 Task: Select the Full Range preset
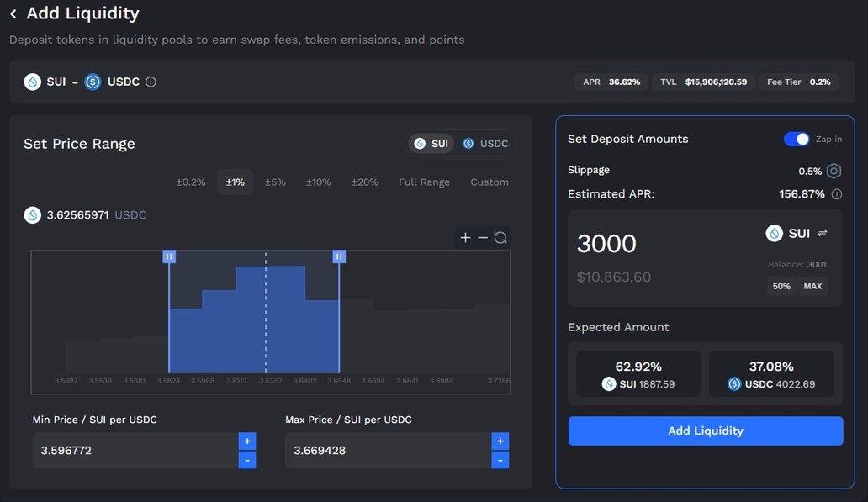click(x=424, y=182)
